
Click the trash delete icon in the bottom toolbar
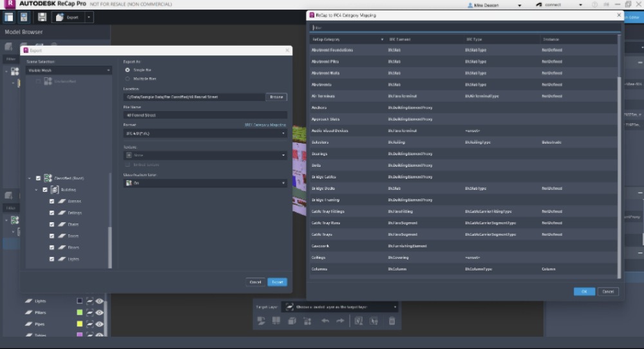click(x=392, y=321)
